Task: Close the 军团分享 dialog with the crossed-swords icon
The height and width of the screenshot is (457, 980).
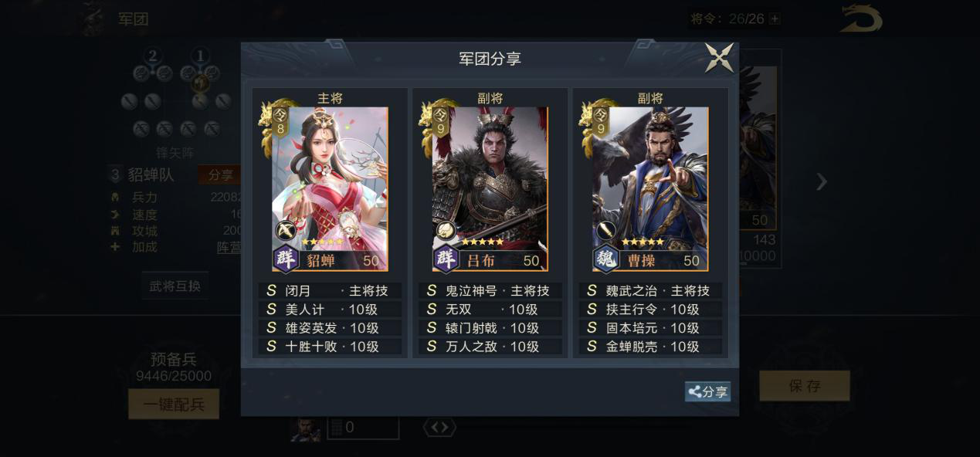Action: tap(719, 58)
